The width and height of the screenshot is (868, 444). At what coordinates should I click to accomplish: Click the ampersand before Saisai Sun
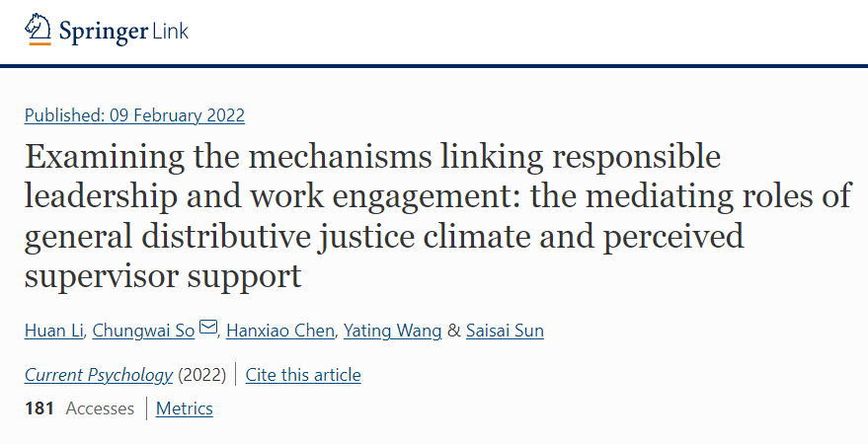click(454, 331)
